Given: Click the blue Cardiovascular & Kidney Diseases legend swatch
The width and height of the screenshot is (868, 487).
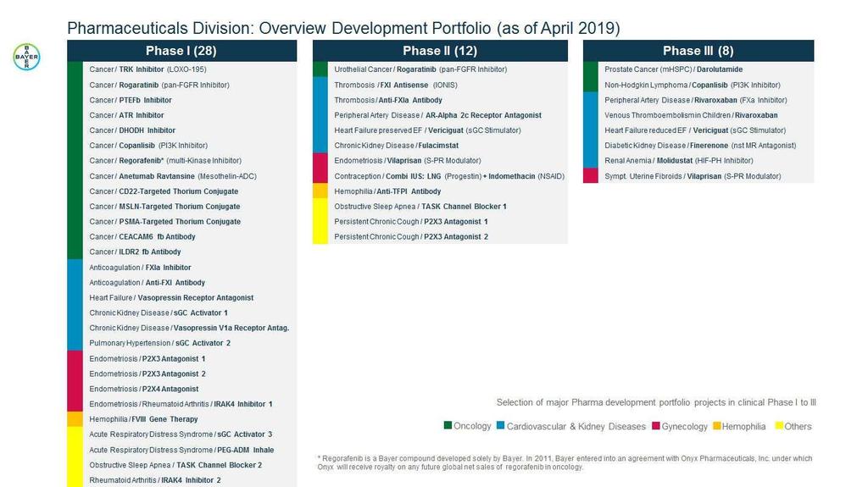Looking at the screenshot, I should coord(500,425).
